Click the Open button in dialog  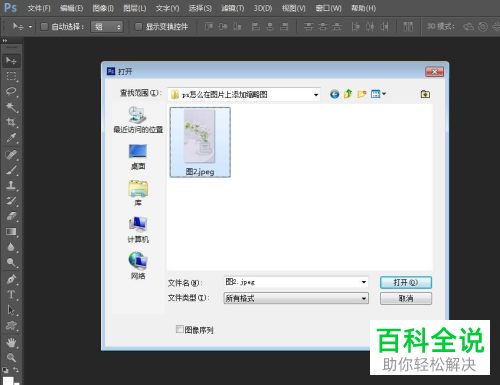pyautogui.click(x=406, y=282)
